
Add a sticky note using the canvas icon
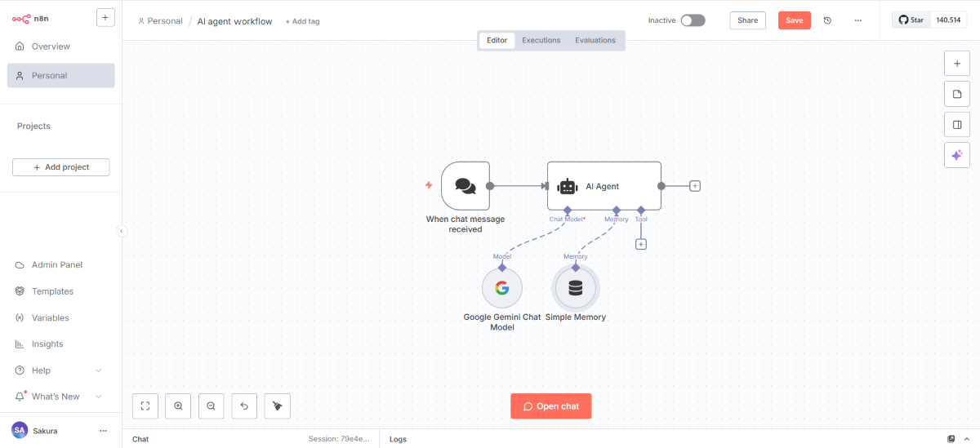click(x=957, y=94)
